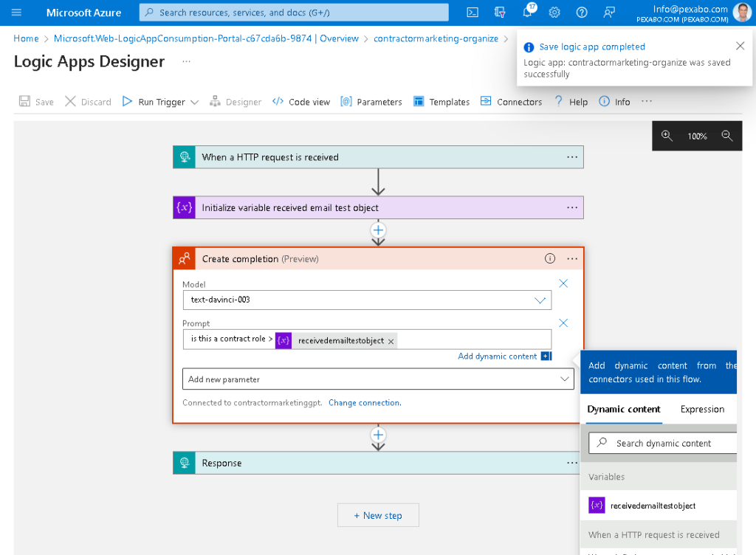756x555 pixels.
Task: Remove the Prompt parameter with X
Action: [x=563, y=323]
